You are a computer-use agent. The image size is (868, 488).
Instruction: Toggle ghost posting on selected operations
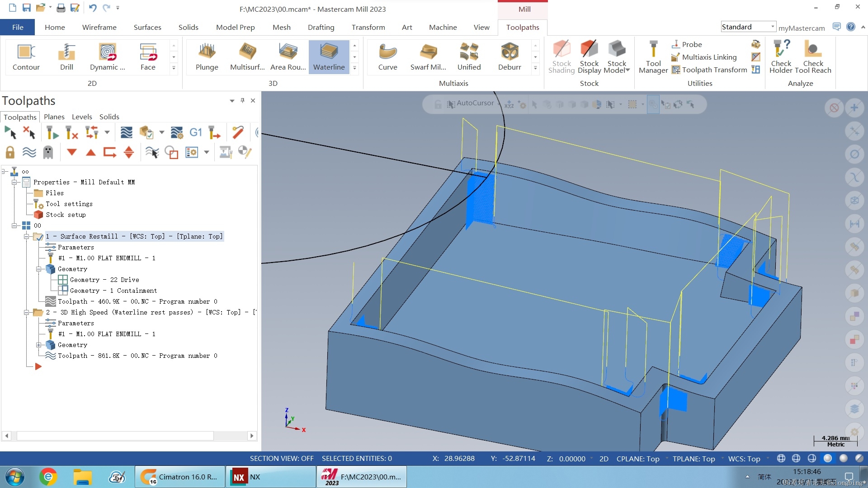point(48,152)
